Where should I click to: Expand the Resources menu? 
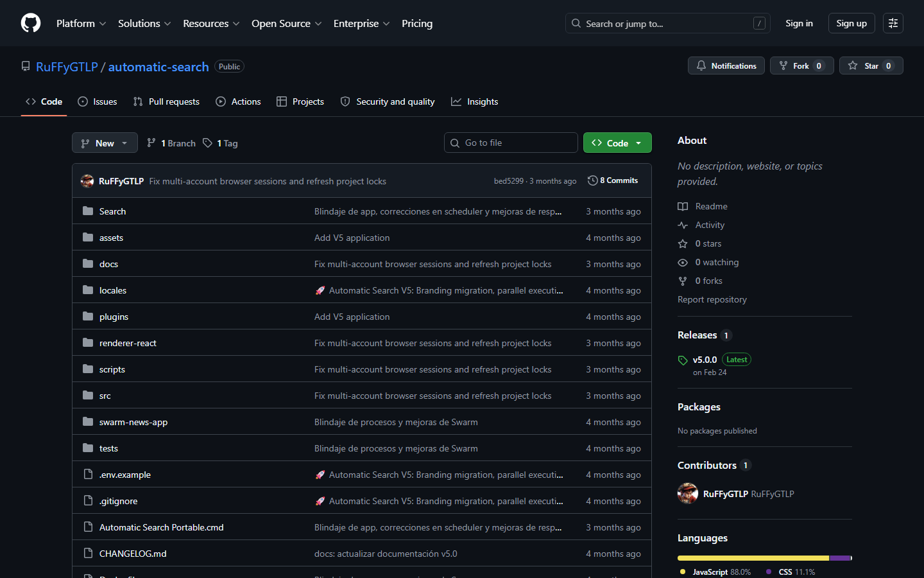click(x=211, y=23)
